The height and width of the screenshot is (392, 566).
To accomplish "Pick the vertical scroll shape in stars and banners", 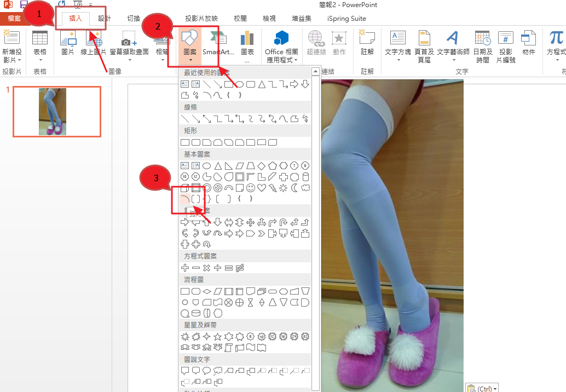I will [x=228, y=348].
